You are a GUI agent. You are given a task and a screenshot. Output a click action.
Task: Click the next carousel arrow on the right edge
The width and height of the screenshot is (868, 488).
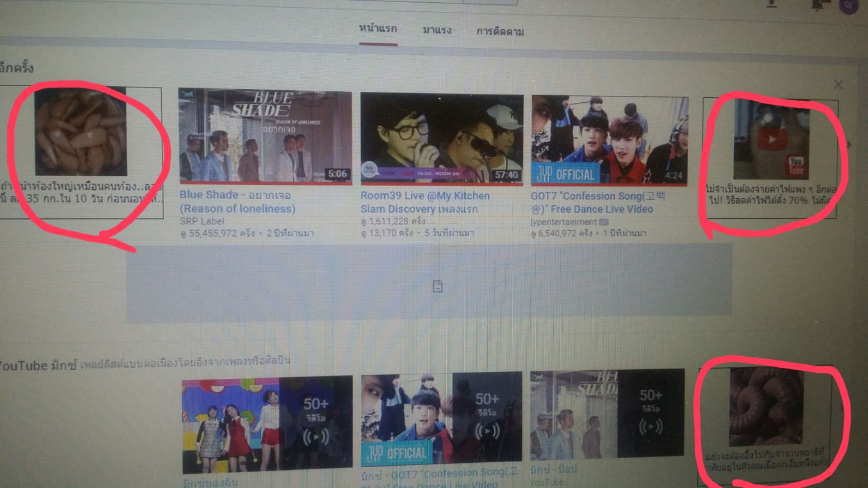click(x=849, y=145)
